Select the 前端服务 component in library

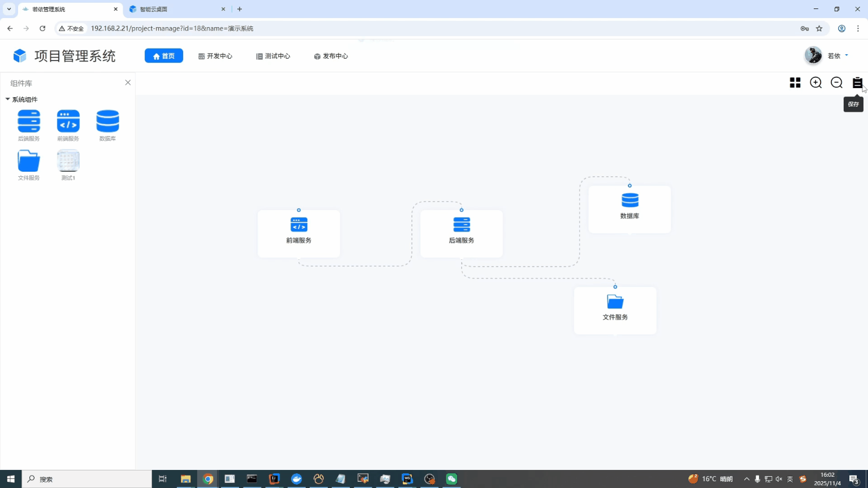(68, 121)
